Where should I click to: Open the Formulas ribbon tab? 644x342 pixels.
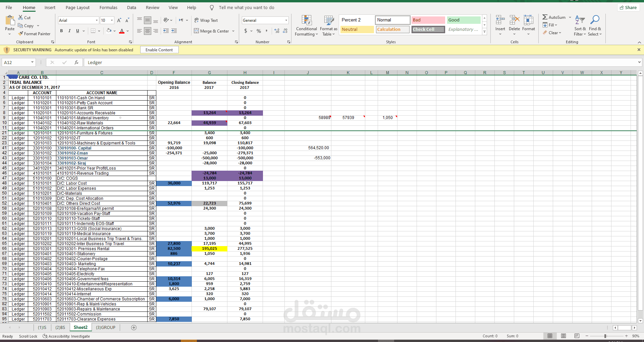coord(108,7)
